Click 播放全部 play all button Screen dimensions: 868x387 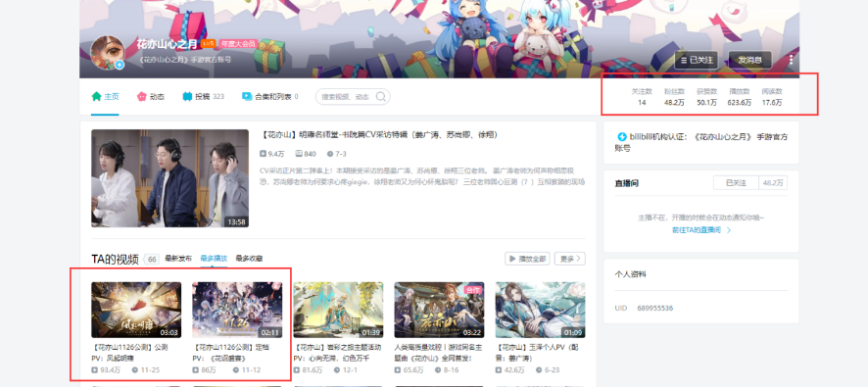pos(527,259)
